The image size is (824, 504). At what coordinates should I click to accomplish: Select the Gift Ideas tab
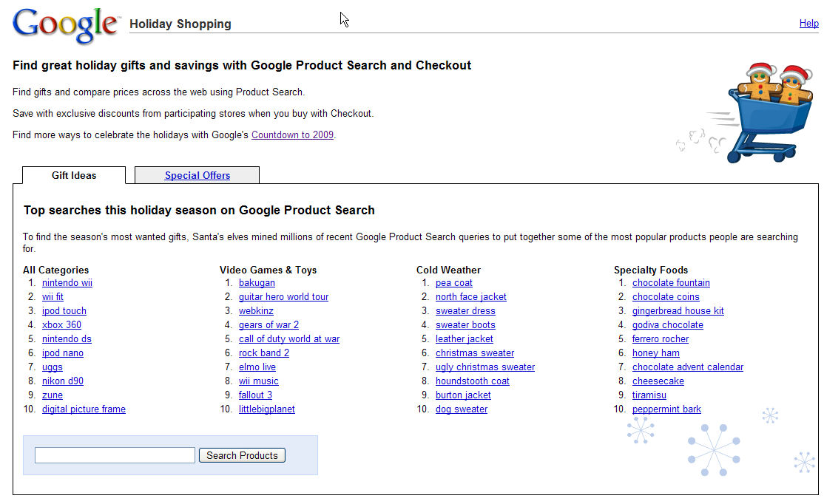[74, 175]
